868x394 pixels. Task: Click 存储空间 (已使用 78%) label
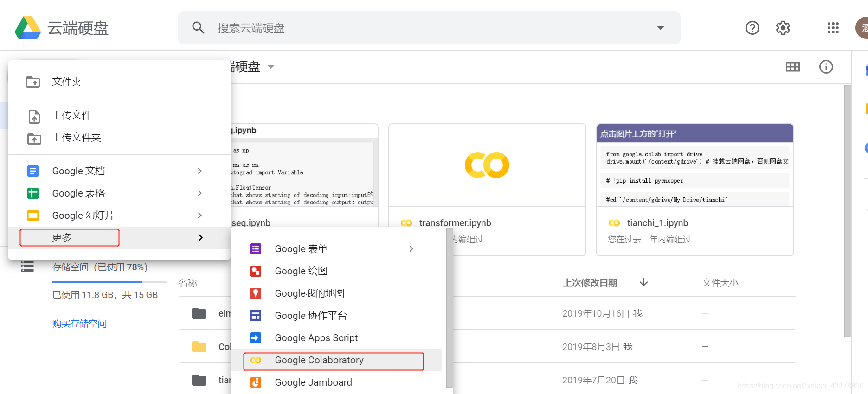coord(100,267)
